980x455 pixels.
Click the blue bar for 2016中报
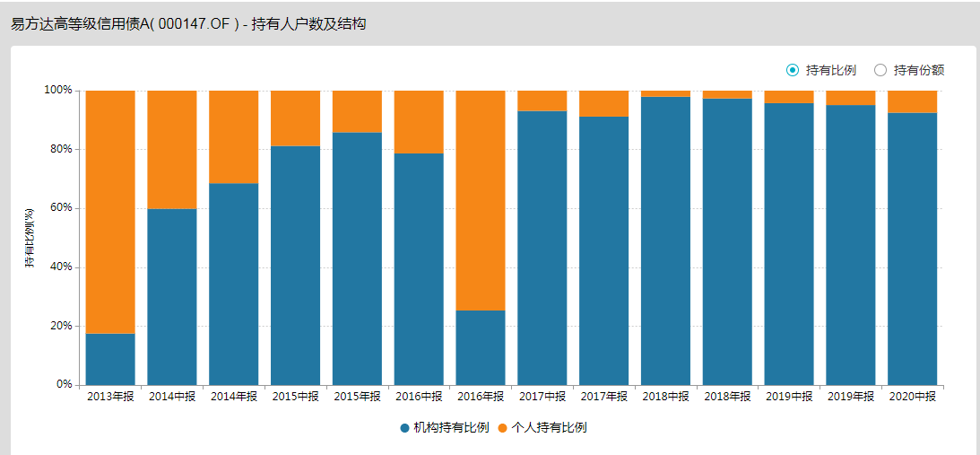(419, 269)
